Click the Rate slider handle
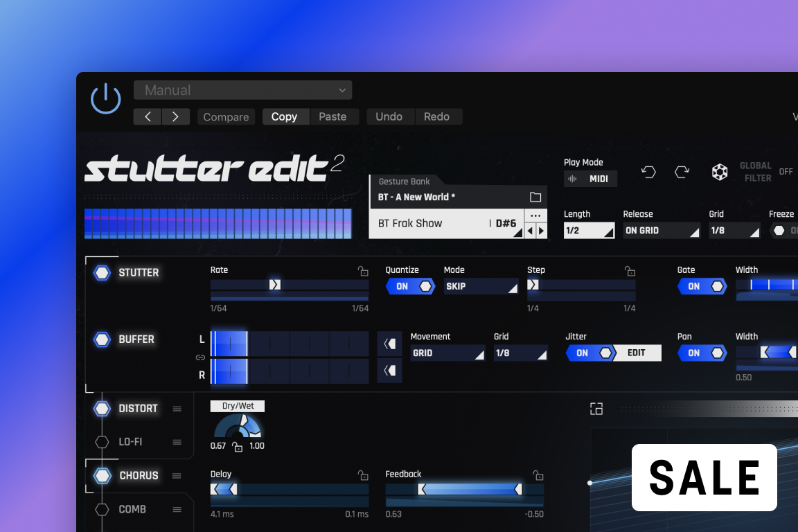The height and width of the screenshot is (532, 798). (x=275, y=285)
